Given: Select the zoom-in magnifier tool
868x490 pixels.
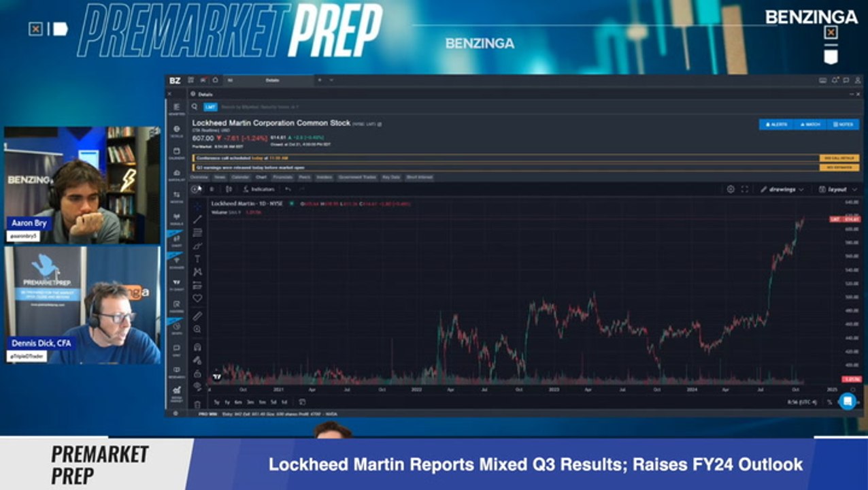Looking at the screenshot, I should coord(197,329).
